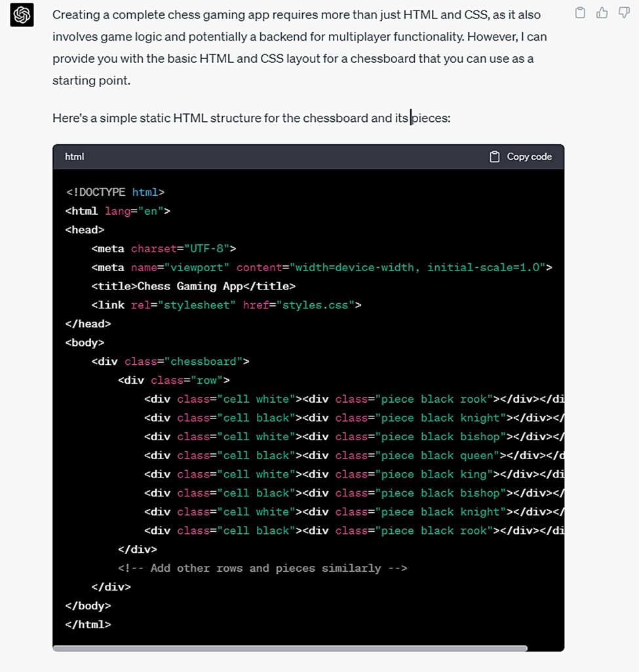Click the '<body>' opening tag line
Image resolution: width=639 pixels, height=672 pixels.
pos(85,343)
